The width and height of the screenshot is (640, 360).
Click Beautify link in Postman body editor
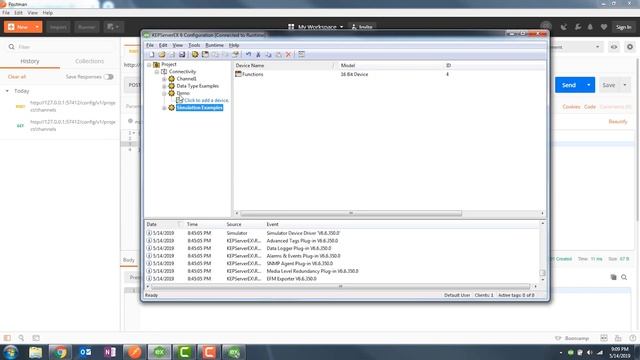(x=618, y=122)
